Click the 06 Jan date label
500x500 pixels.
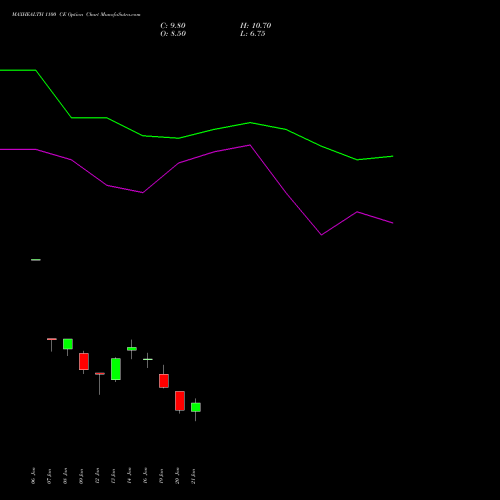33,476
